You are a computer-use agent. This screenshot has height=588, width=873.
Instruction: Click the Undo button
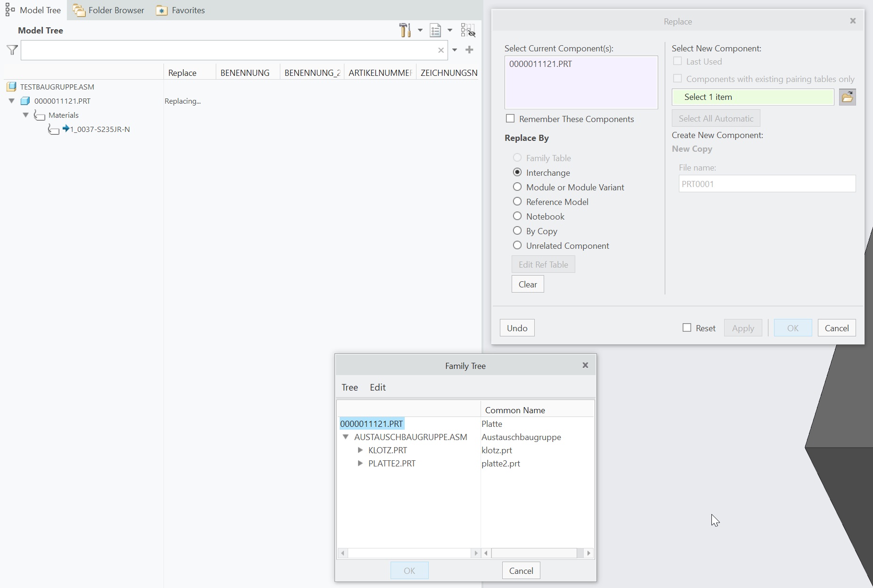(x=517, y=328)
